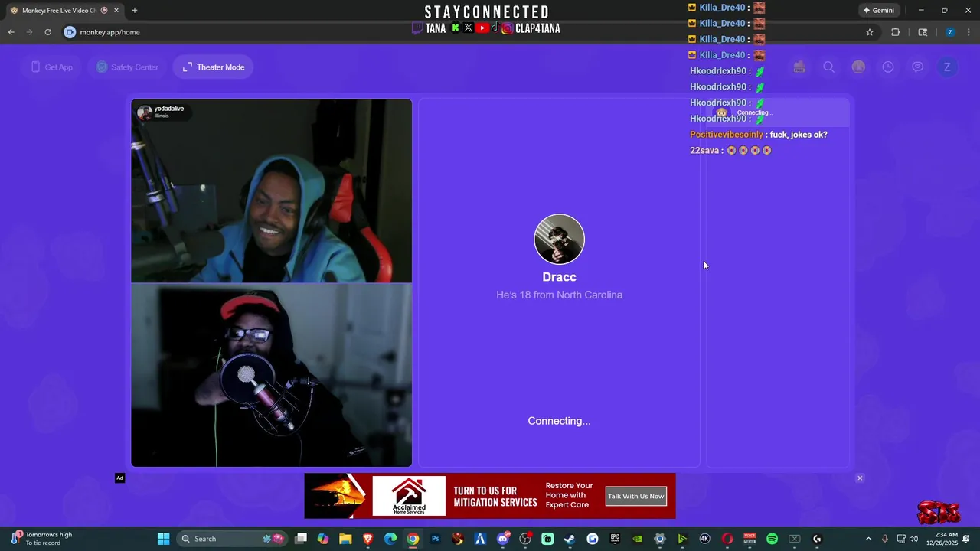The image size is (980, 551).
Task: Open Chrome tab search side icon
Action: pos(923,32)
